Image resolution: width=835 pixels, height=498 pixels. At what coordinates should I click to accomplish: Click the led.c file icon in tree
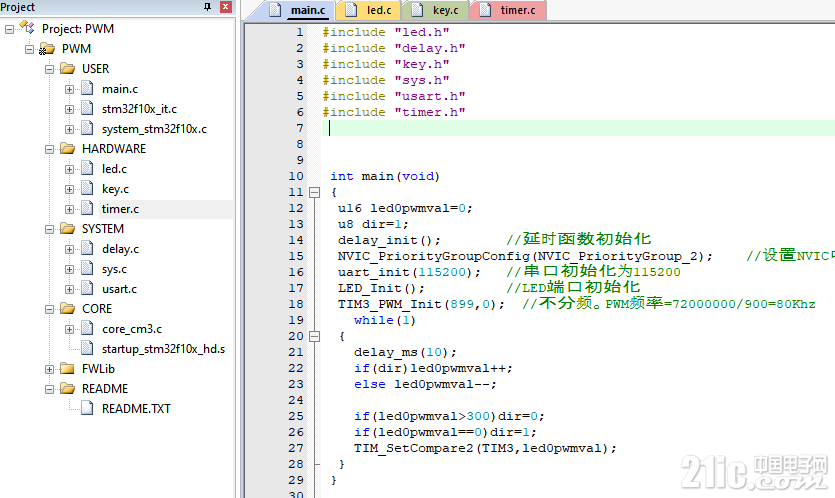[87, 168]
